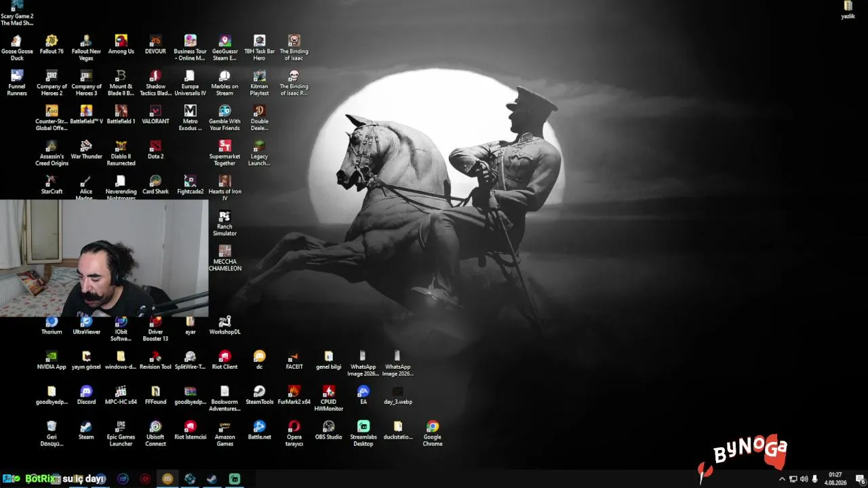Select the MECCHA CHAMELEON desktop icon
Viewport: 868px width, 488px height.
pos(224,259)
